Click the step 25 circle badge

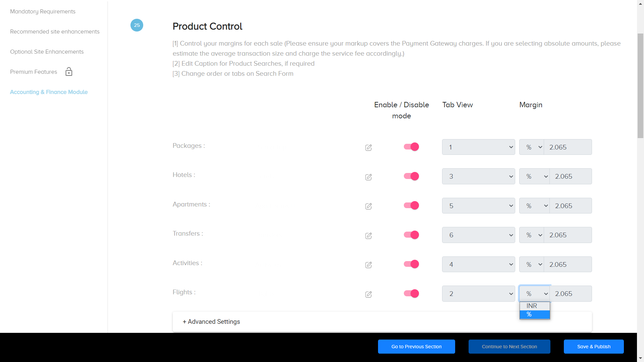tap(137, 25)
